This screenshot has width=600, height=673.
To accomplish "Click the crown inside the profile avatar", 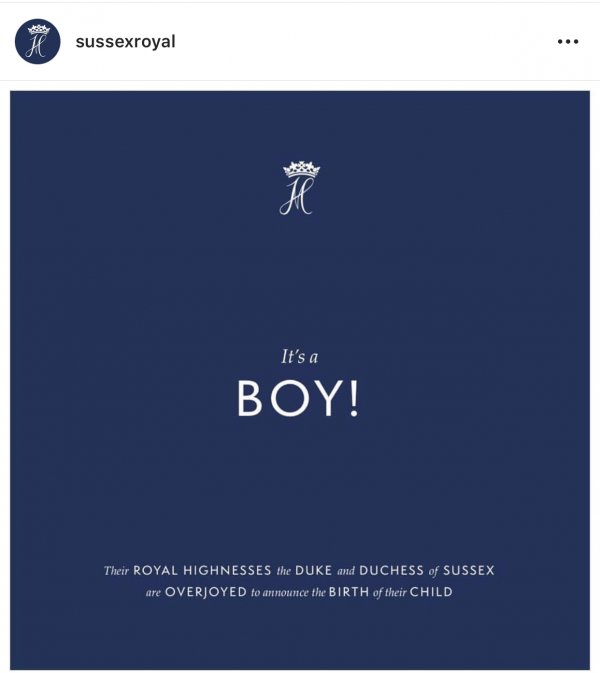I will [39, 30].
